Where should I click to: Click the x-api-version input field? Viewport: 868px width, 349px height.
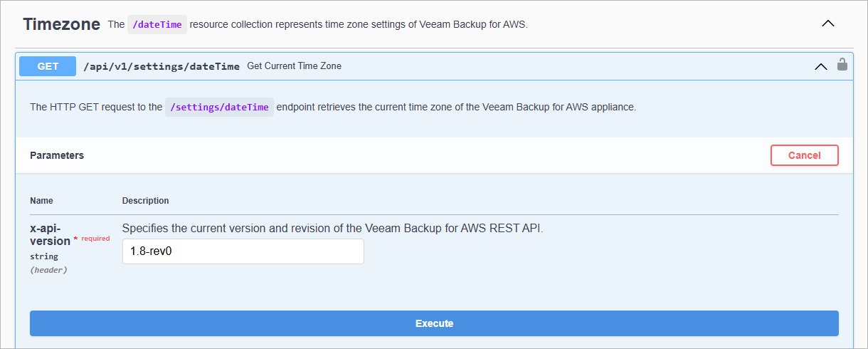coord(243,251)
